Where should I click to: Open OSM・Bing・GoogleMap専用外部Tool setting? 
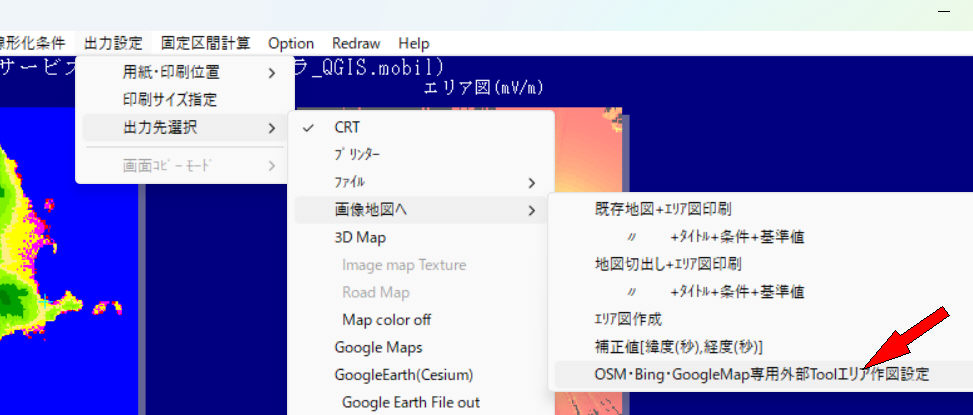747,374
